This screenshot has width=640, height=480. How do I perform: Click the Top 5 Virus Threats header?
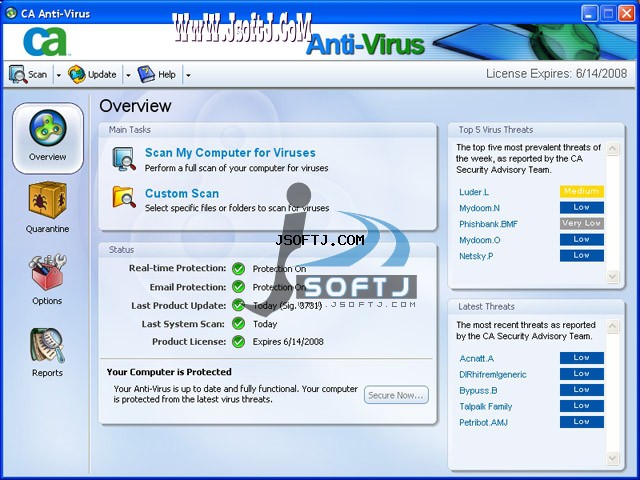(x=536, y=130)
